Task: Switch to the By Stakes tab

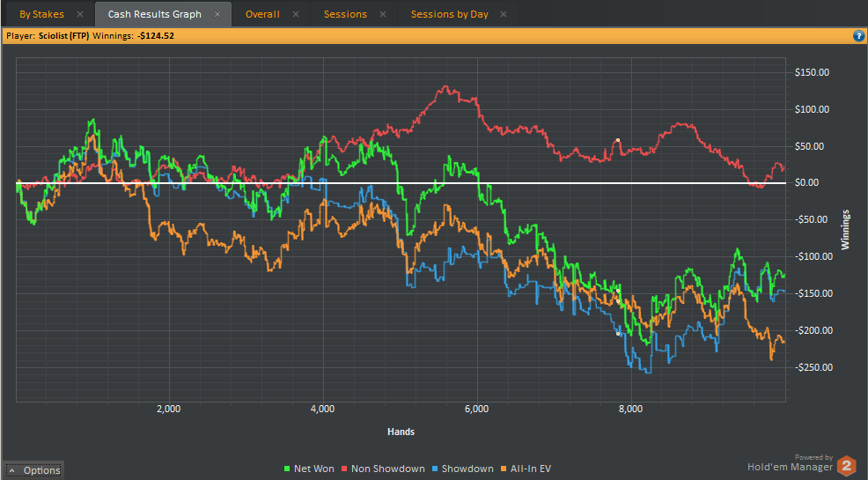Action: tap(41, 14)
